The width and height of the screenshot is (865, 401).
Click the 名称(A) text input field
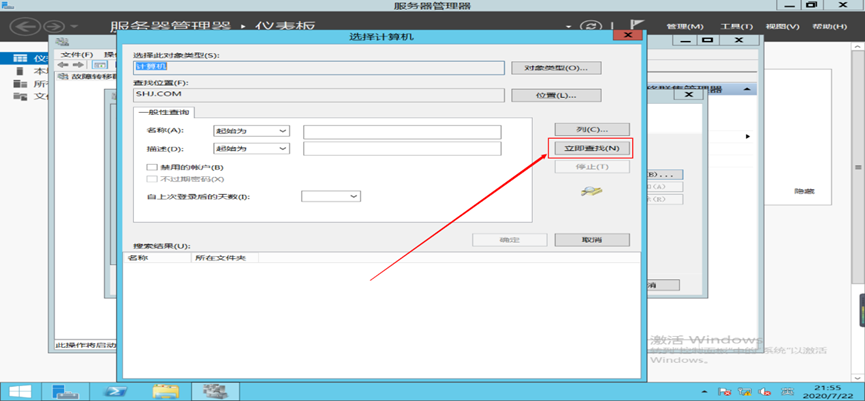[x=402, y=131]
